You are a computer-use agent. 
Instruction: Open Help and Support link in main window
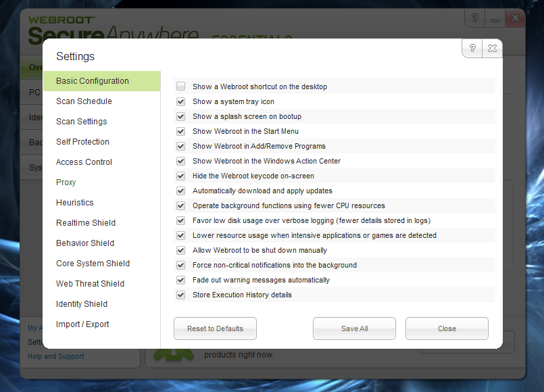[x=56, y=356]
